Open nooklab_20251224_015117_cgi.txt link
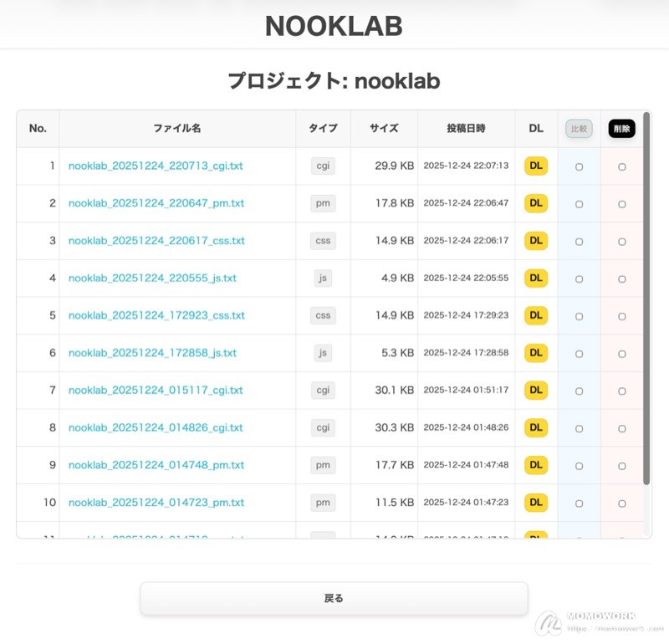This screenshot has height=644, width=669. [x=156, y=391]
